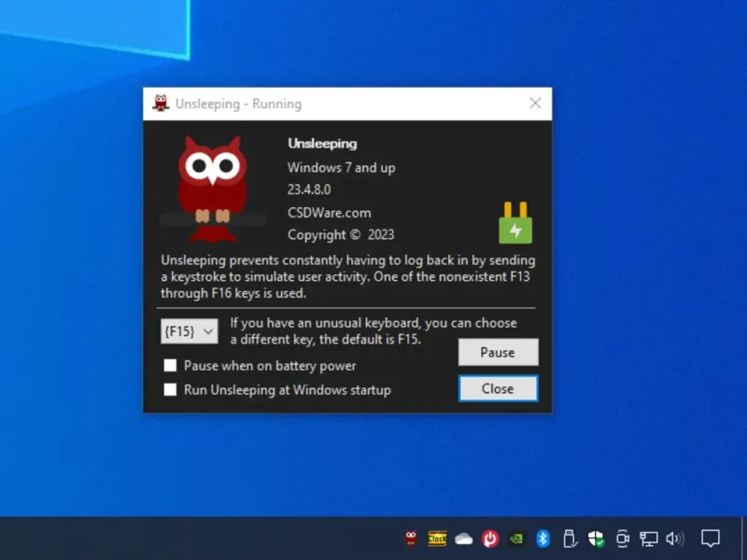This screenshot has height=560, width=747.
Task: Click the red power button tray icon
Action: (x=489, y=539)
